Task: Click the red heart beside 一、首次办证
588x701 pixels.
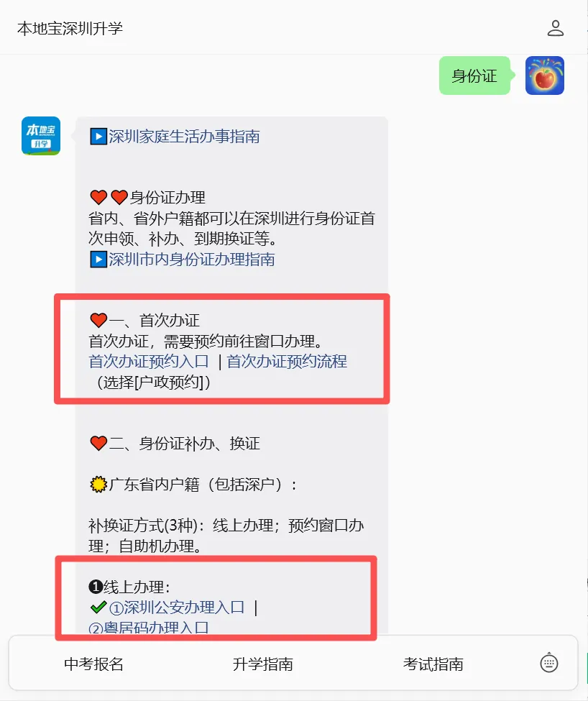Action: (98, 320)
